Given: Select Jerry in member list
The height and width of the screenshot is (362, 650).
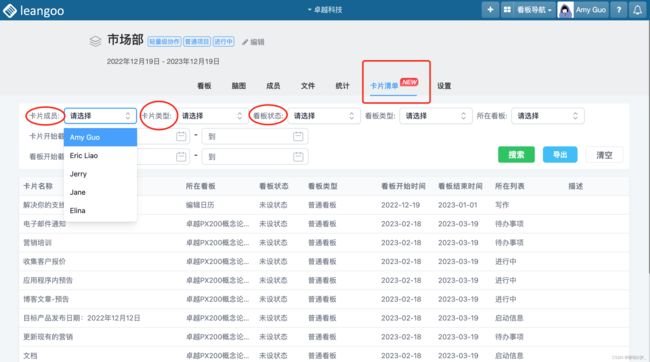Looking at the screenshot, I should [x=100, y=174].
